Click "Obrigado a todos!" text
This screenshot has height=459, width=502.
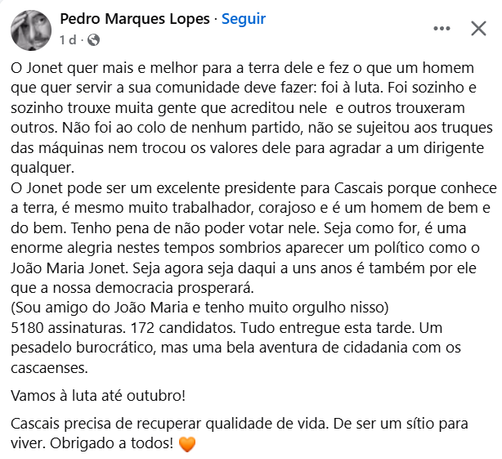pyautogui.click(x=112, y=444)
